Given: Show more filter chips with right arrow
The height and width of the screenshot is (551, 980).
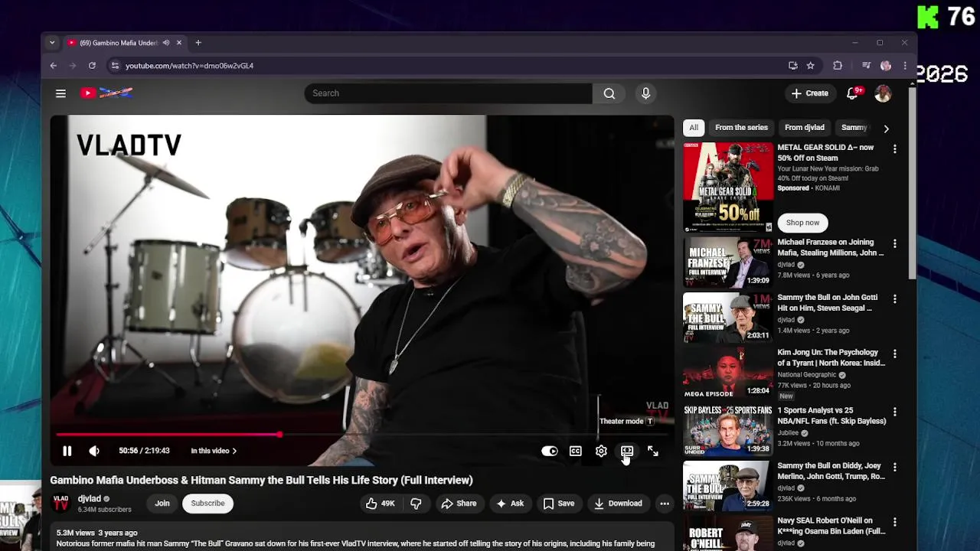Looking at the screenshot, I should click(x=886, y=129).
